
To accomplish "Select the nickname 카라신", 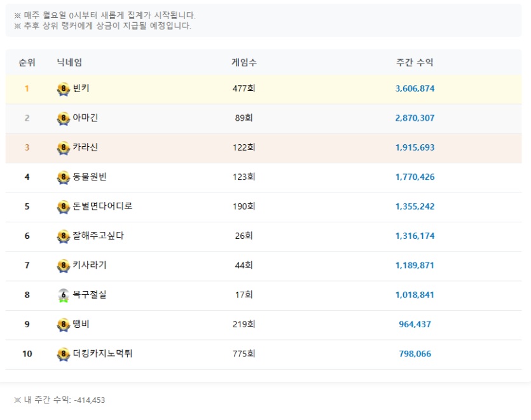I will coord(85,147).
